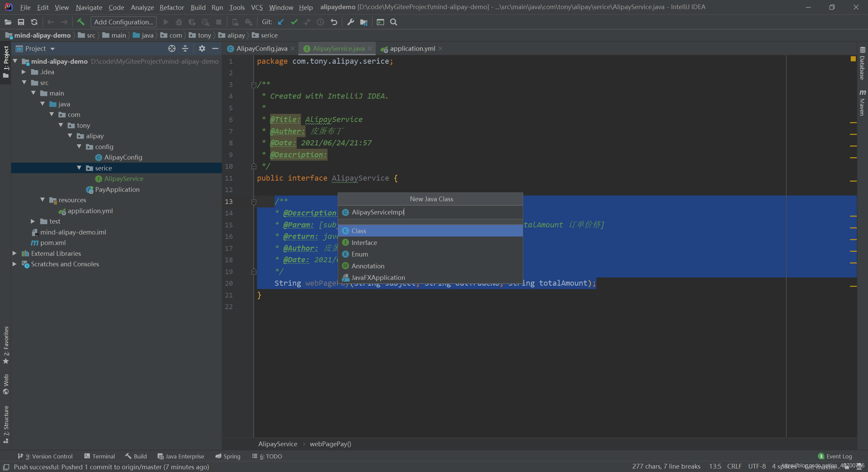Select JavaFXApplication in class popup
868x472 pixels.
[x=430, y=278]
